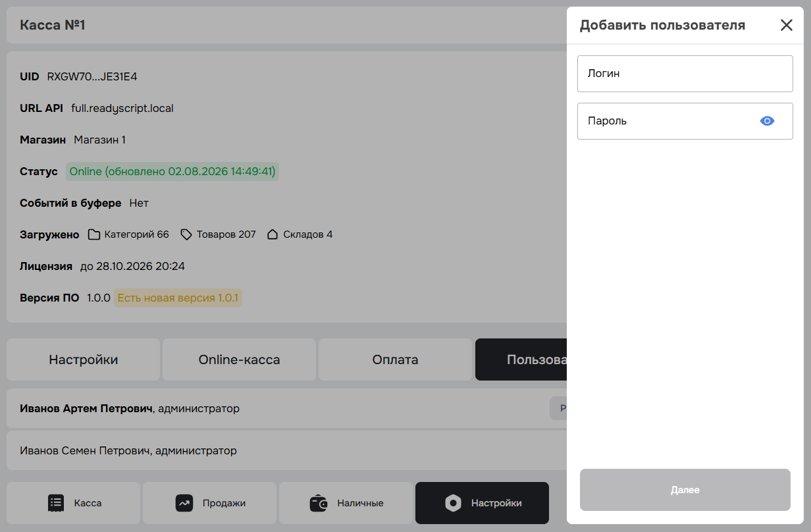
Task: Go to Касса in bottom navigation
Action: pyautogui.click(x=73, y=503)
